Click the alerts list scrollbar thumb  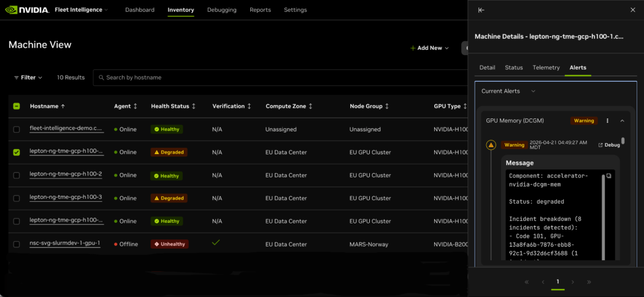click(x=623, y=141)
